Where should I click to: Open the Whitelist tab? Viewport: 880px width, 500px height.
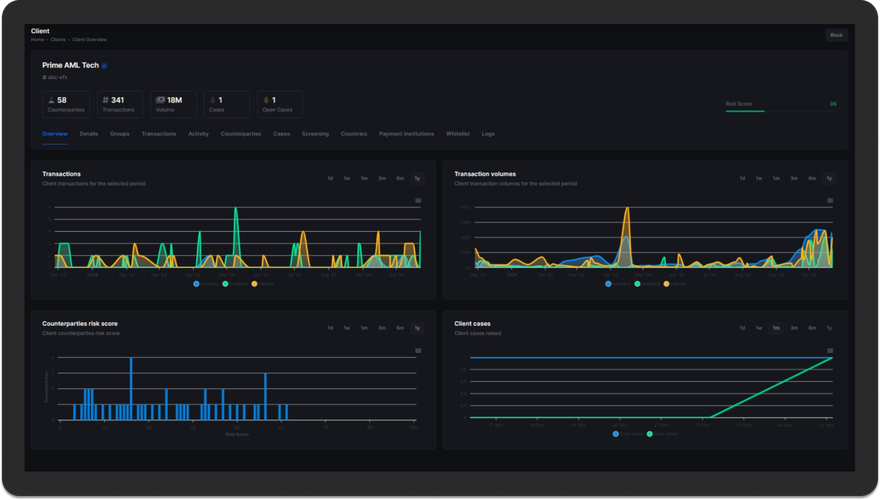(x=458, y=134)
